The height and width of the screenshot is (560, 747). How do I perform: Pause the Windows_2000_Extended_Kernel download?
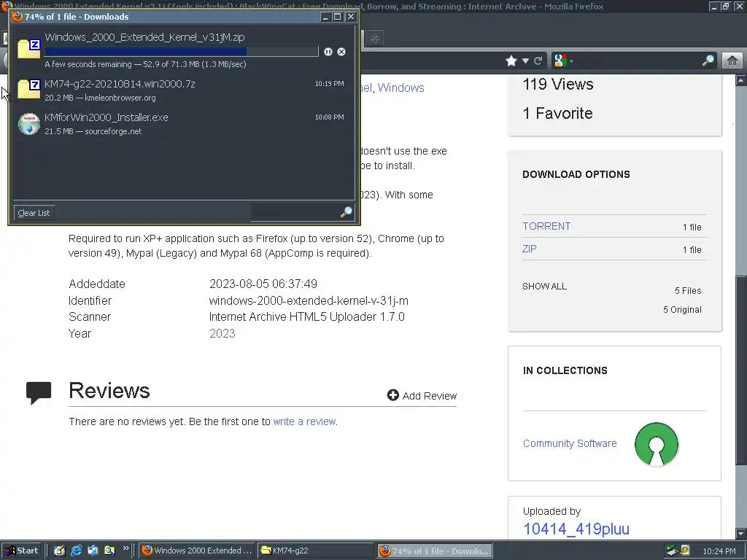tap(328, 52)
